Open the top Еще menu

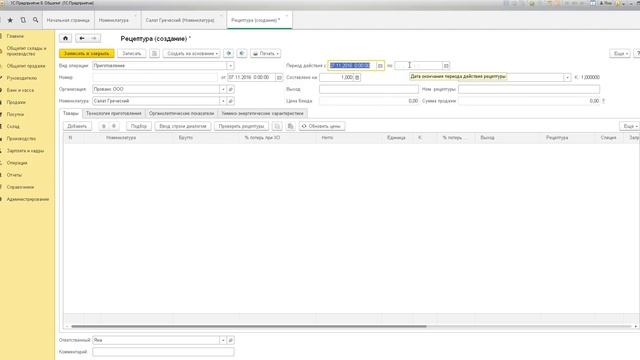(620, 53)
